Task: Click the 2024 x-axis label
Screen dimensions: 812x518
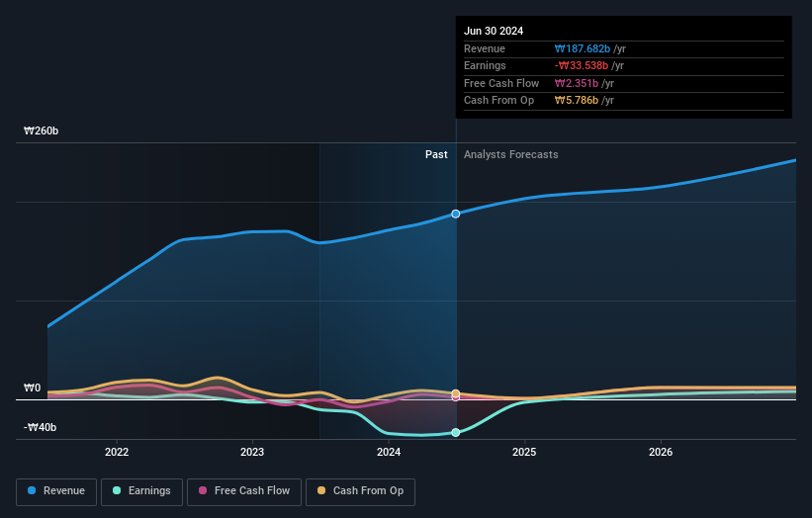Action: [389, 453]
